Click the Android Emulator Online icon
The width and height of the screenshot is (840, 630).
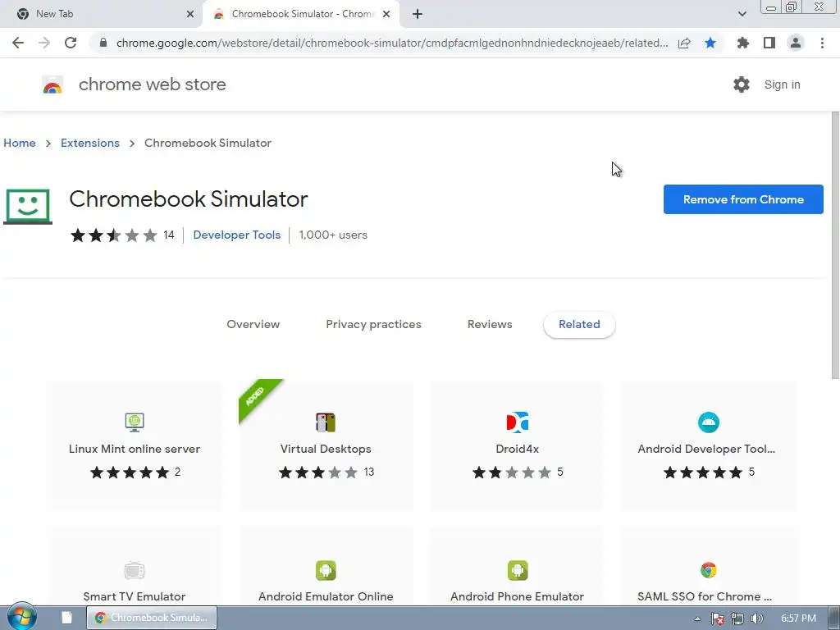tap(326, 571)
